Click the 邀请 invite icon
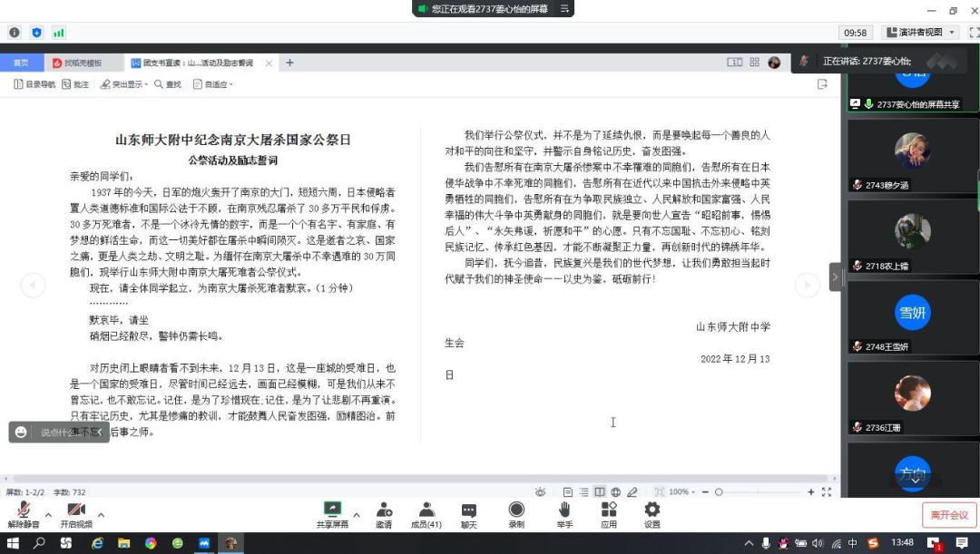Screen dimensions: 980x554 [x=384, y=512]
